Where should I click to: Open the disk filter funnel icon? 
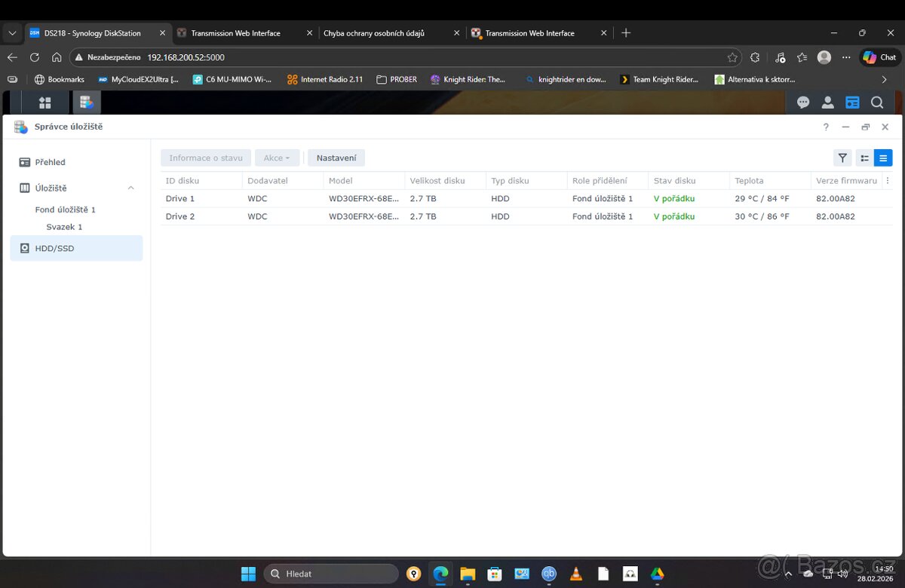pos(842,158)
